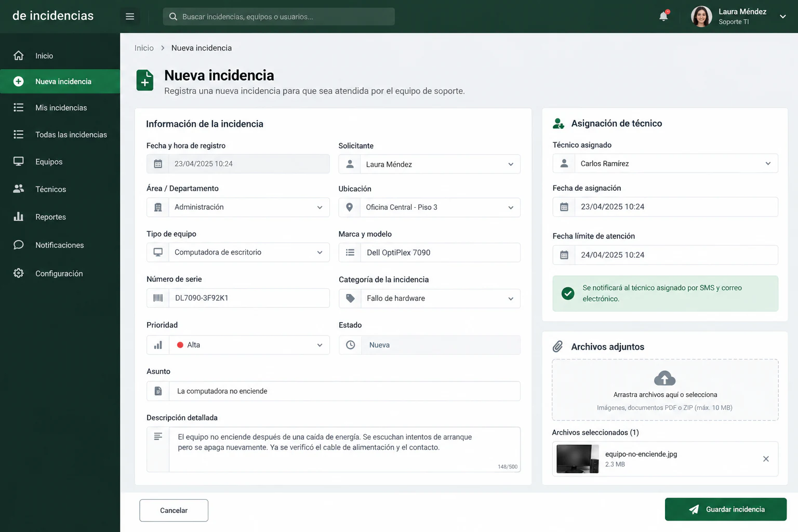Click the monitor icon in Tipo de equipo
Screen dimensions: 798x532
point(158,252)
